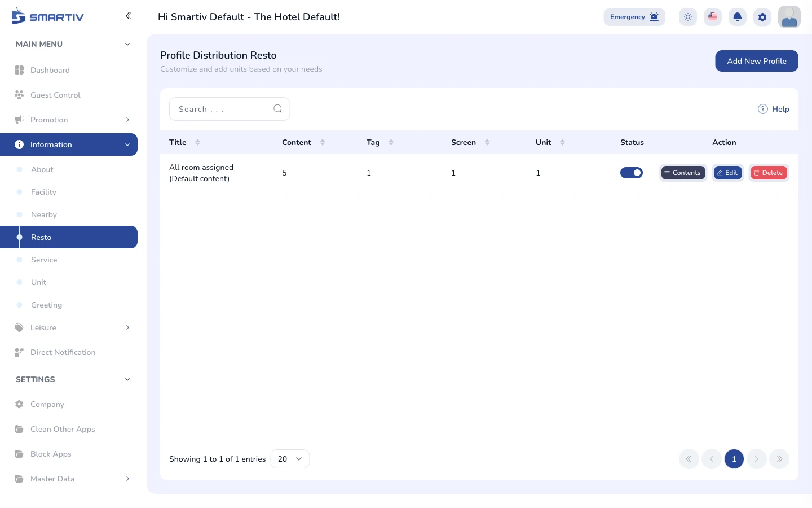Viewport: 812px width, 508px height.
Task: Click the All room assigned title cell
Action: click(x=201, y=173)
